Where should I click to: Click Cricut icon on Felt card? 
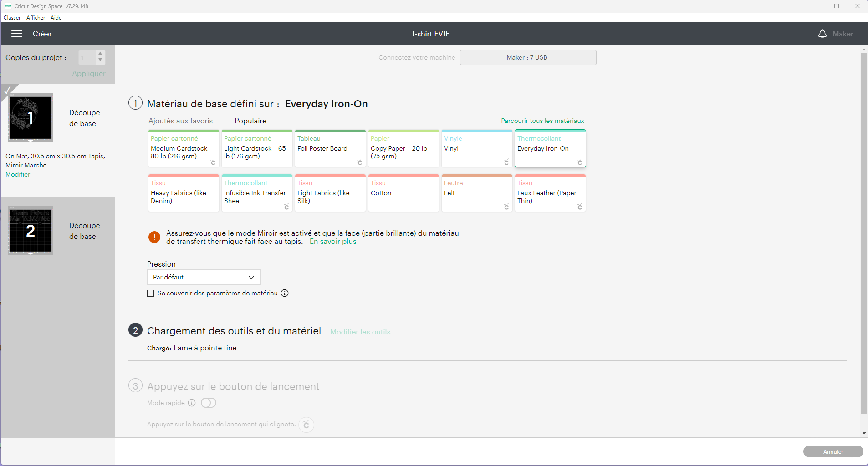pos(506,207)
